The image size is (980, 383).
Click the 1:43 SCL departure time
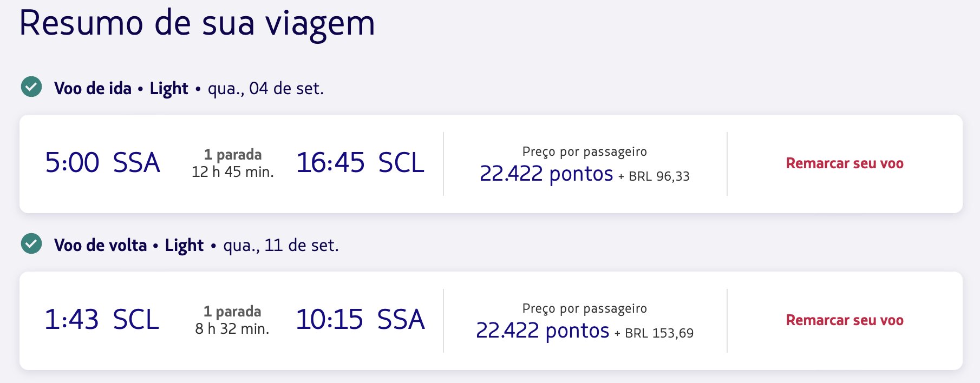[102, 319]
